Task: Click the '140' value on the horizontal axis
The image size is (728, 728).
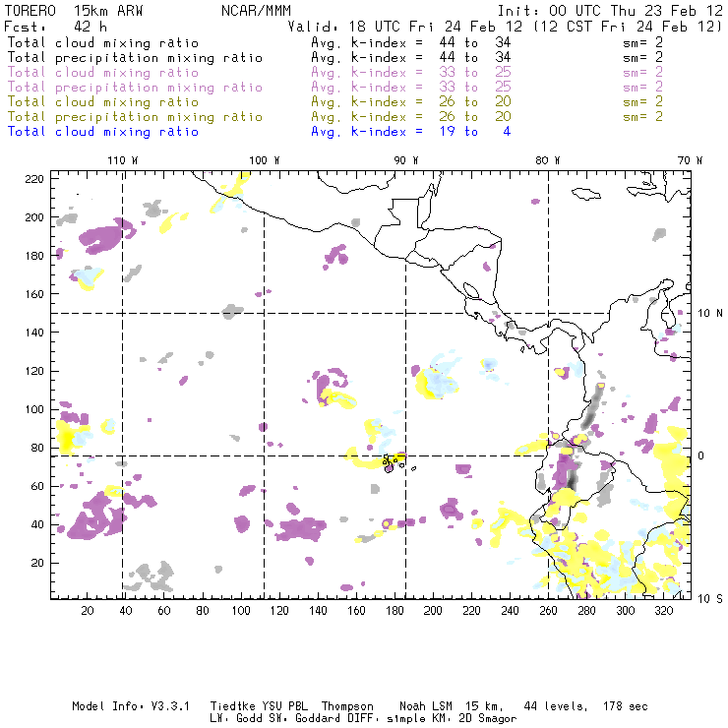Action: point(318,611)
